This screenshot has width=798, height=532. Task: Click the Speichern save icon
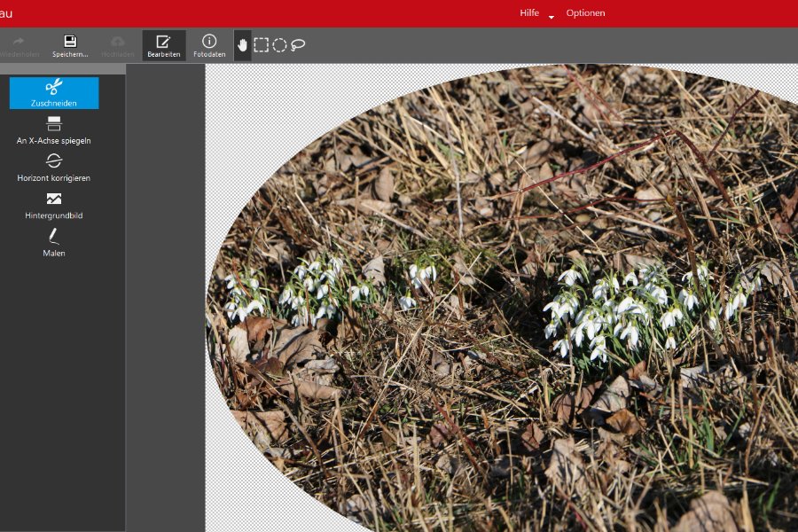[x=70, y=42]
